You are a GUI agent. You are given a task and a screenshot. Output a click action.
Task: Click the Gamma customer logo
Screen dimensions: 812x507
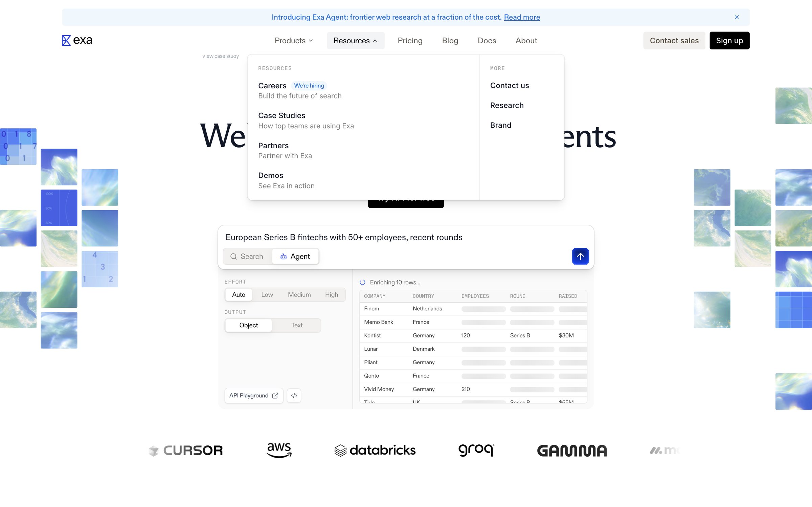(x=572, y=451)
